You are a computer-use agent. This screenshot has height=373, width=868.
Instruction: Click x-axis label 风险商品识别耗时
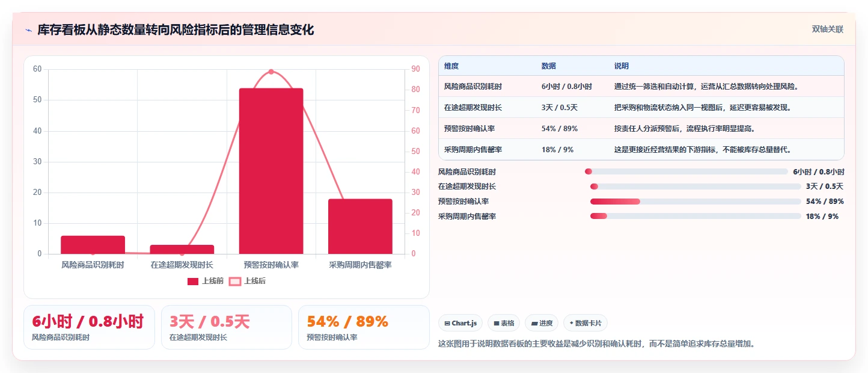click(x=93, y=265)
